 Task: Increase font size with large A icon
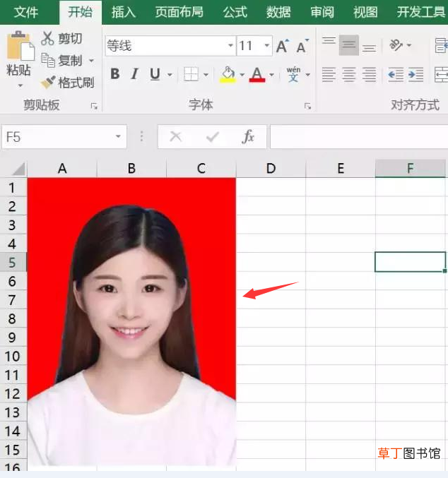[x=283, y=46]
